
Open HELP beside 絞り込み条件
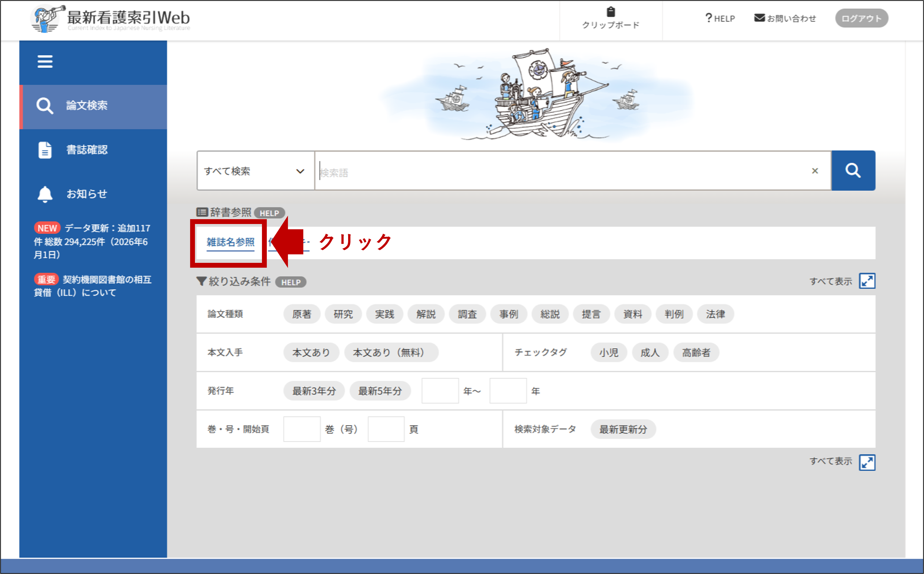pos(291,282)
